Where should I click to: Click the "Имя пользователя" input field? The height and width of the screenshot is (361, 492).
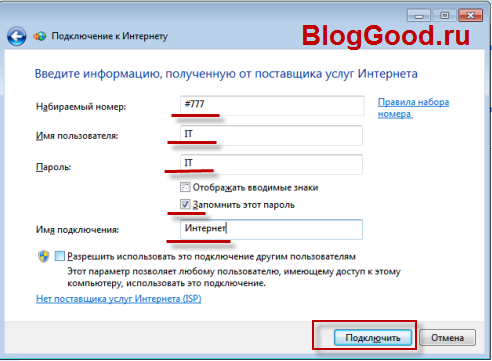[x=271, y=135]
